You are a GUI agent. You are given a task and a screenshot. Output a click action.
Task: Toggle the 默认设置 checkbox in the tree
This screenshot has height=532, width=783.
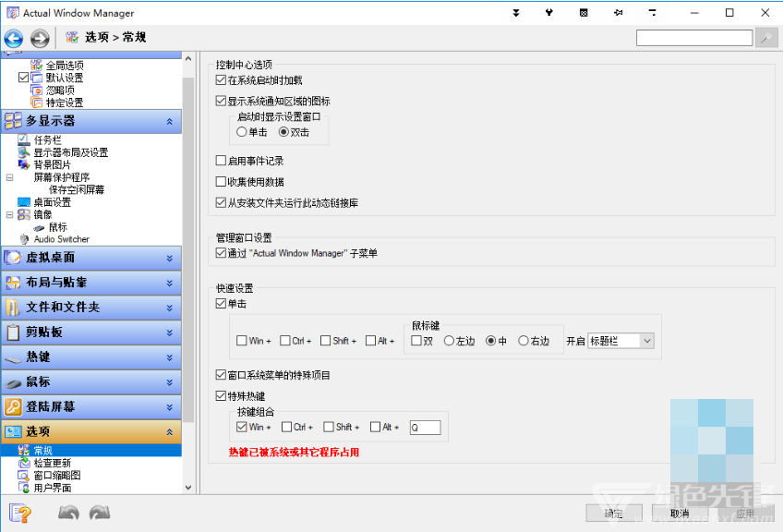pyautogui.click(x=23, y=78)
